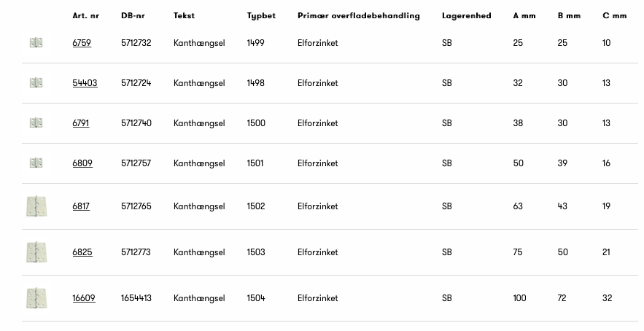Go to article 6817 product page
Image resolution: width=644 pixels, height=331 pixels.
81,206
